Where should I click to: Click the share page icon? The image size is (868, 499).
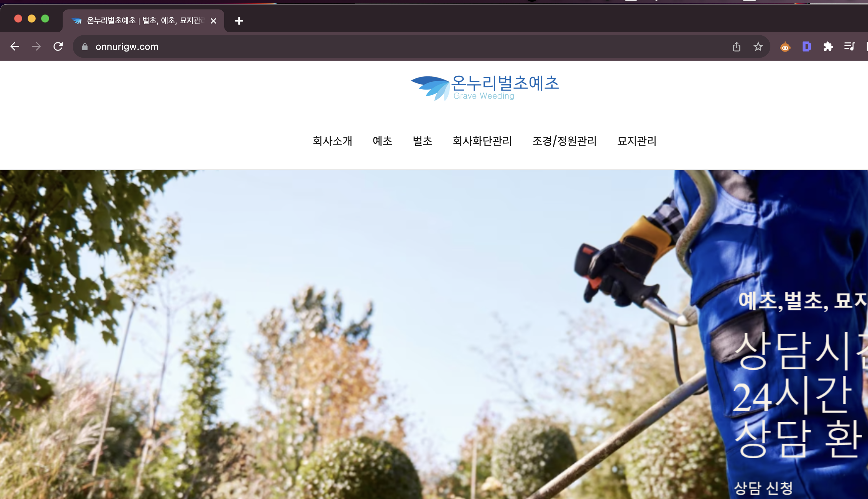[736, 46]
